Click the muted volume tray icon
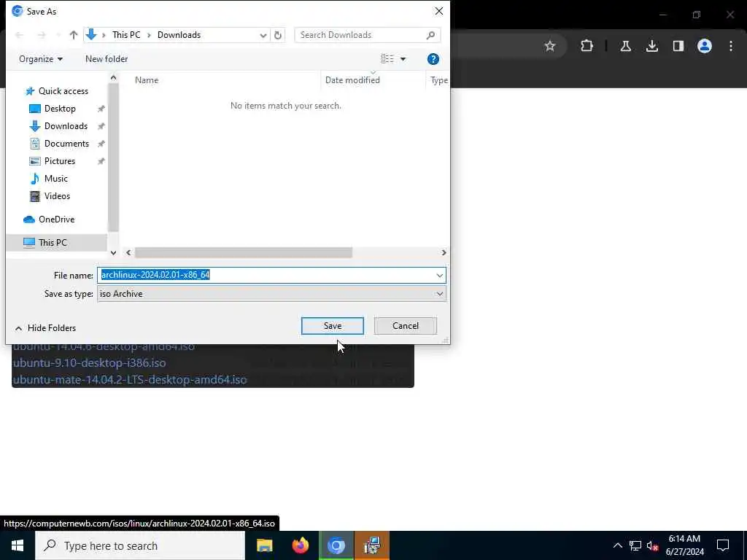Screen dimensions: 747x560 (x=653, y=545)
